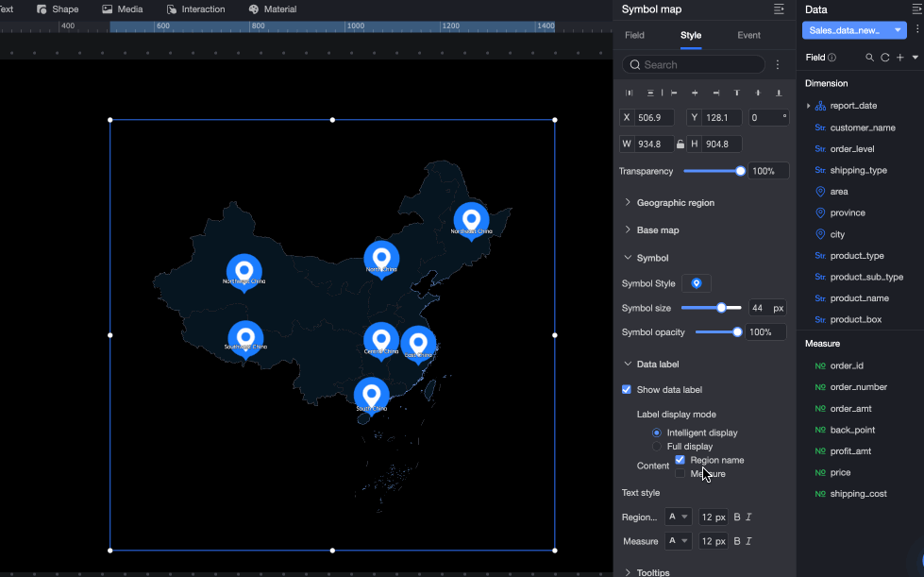The height and width of the screenshot is (577, 924).
Task: Open the Sales_data_new dataset dropdown
Action: coord(854,30)
